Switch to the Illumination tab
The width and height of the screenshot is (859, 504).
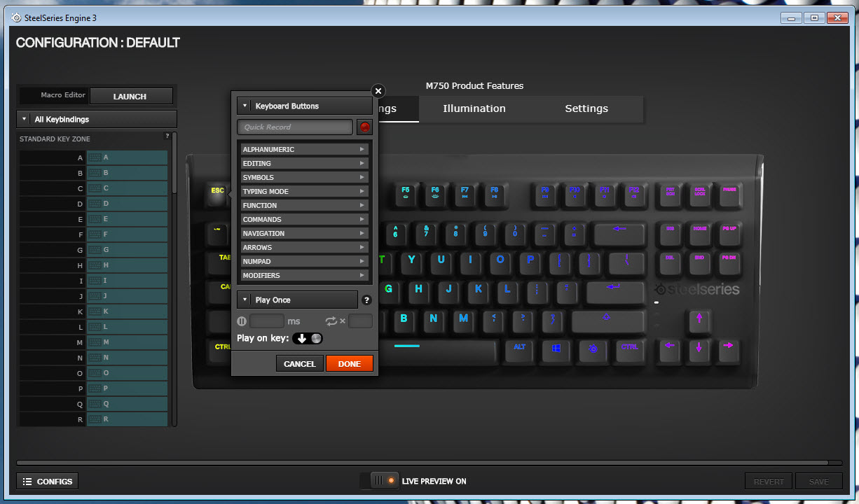coord(474,109)
